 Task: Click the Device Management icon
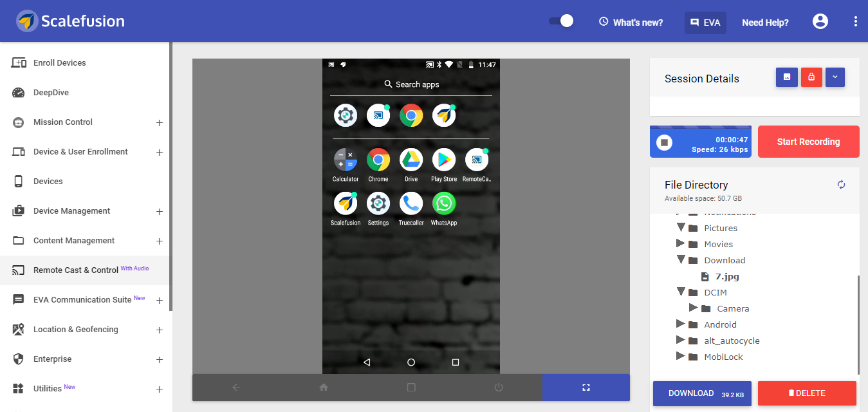click(x=19, y=211)
